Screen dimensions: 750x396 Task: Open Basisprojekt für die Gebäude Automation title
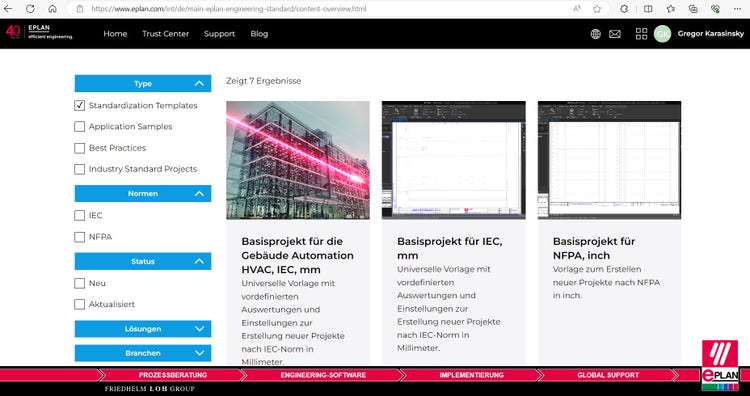point(298,255)
